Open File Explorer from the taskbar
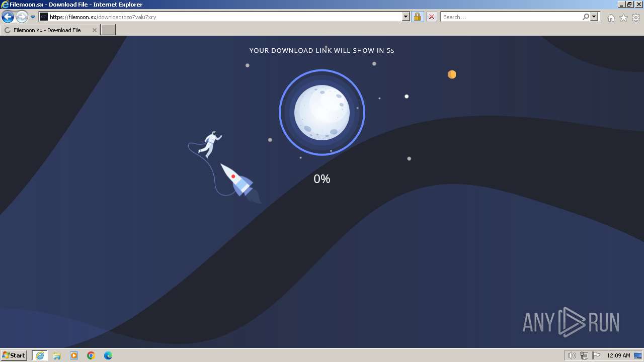 click(57, 355)
